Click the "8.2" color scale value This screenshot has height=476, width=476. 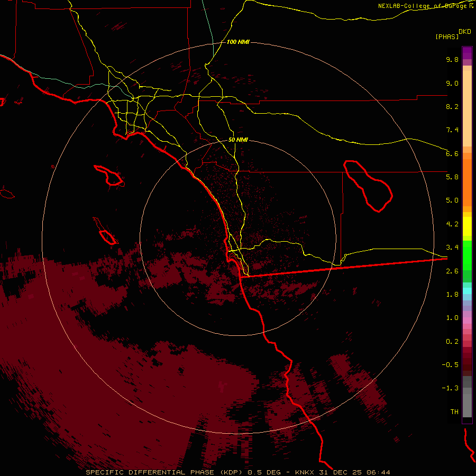452,106
